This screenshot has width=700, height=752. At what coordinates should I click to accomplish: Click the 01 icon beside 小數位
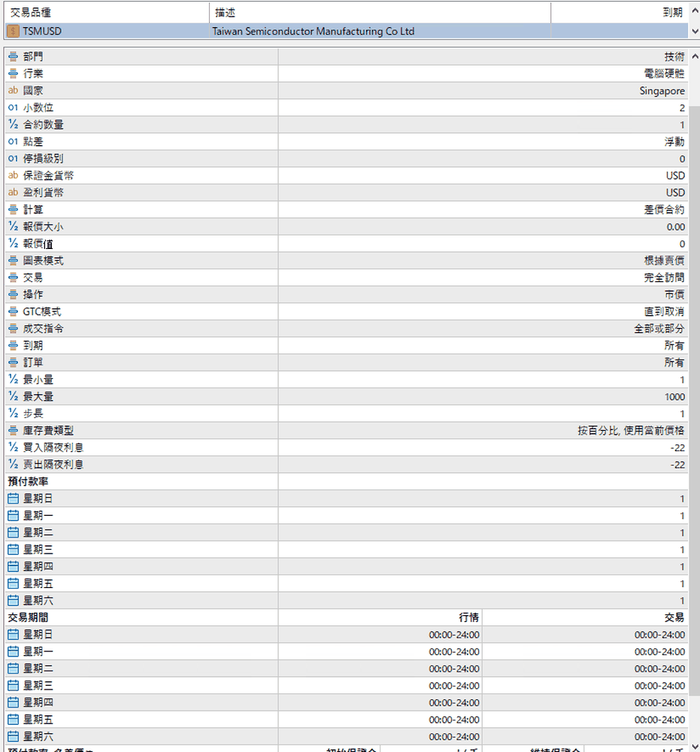tap(13, 108)
